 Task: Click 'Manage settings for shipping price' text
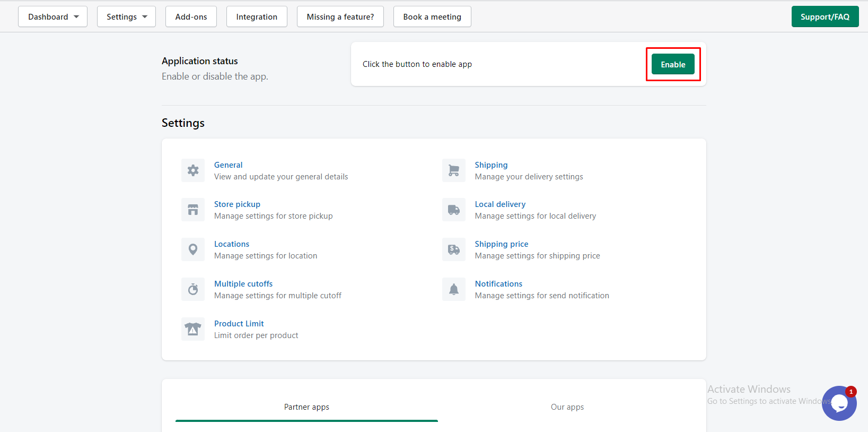pyautogui.click(x=538, y=256)
